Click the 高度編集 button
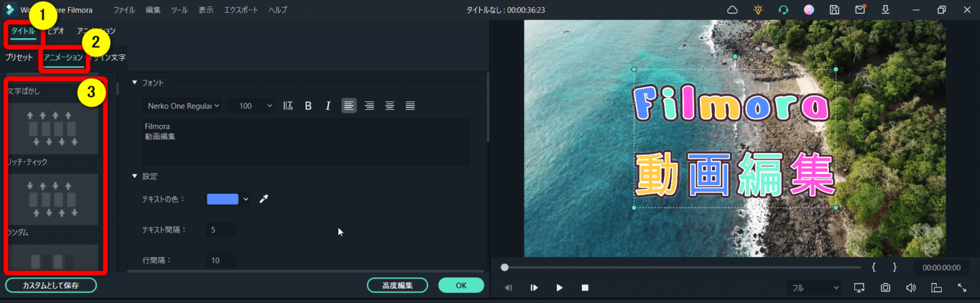The height and width of the screenshot is (303, 980). click(397, 285)
